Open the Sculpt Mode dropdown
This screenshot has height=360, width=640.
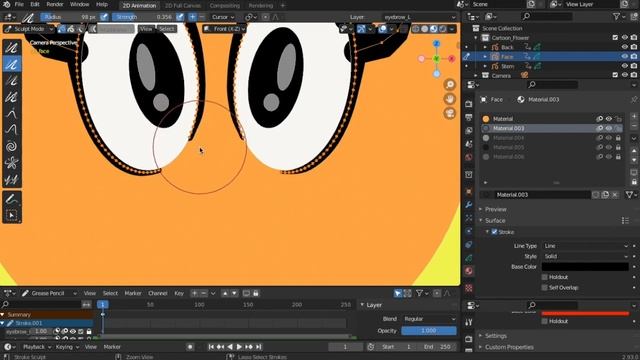[x=29, y=29]
